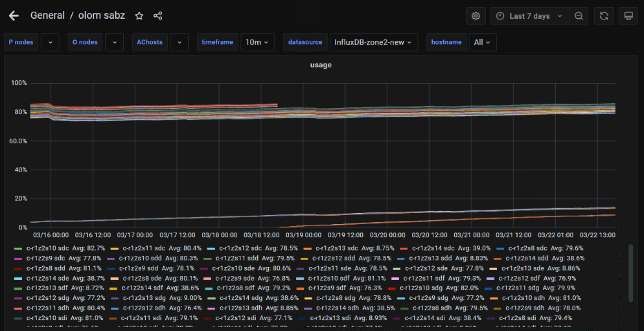Image resolution: width=644 pixels, height=331 pixels.
Task: Click the legend vertical scrollbar
Action: [631, 272]
